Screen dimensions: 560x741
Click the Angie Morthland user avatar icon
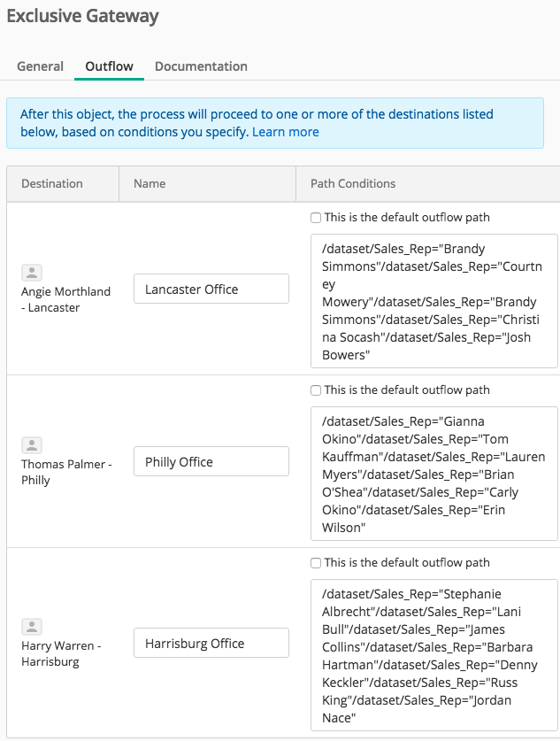(32, 273)
